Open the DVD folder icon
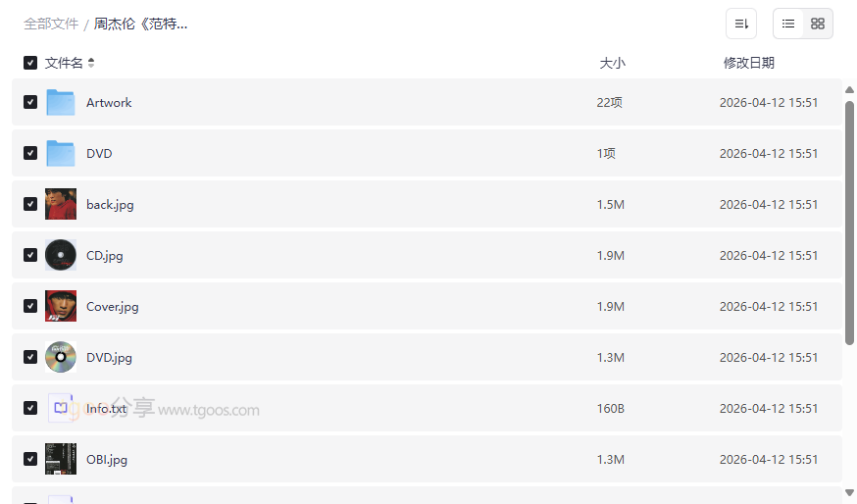857x504 pixels. pos(61,153)
